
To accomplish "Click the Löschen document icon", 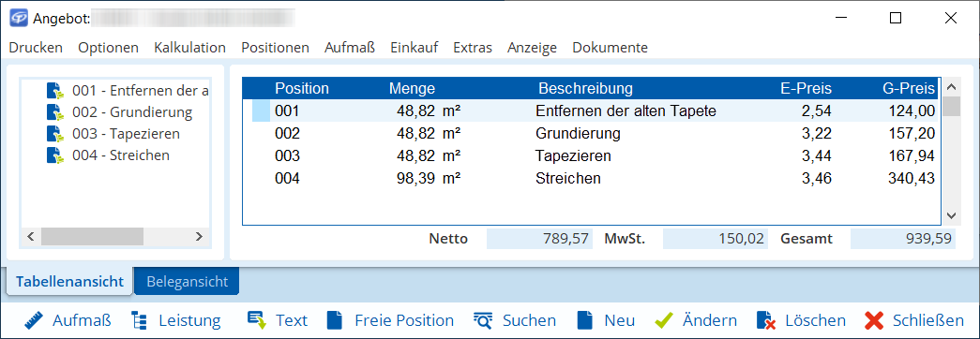I will (x=766, y=321).
